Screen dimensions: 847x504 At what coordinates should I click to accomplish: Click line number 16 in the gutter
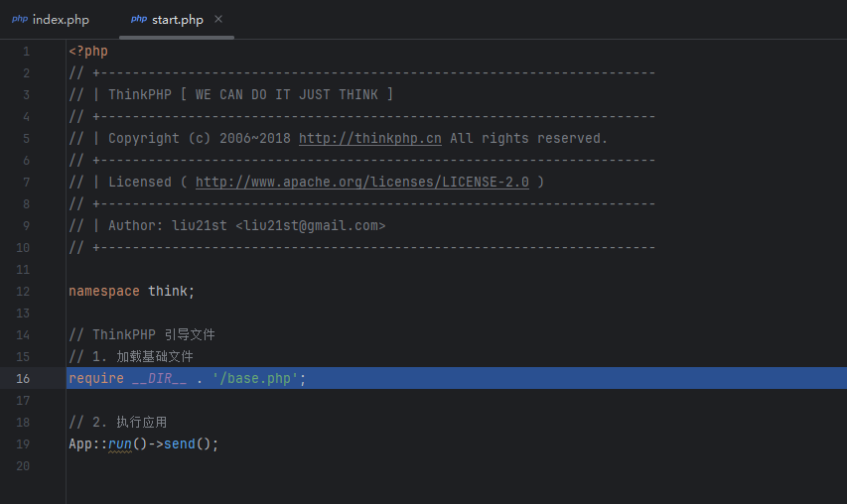(x=23, y=378)
